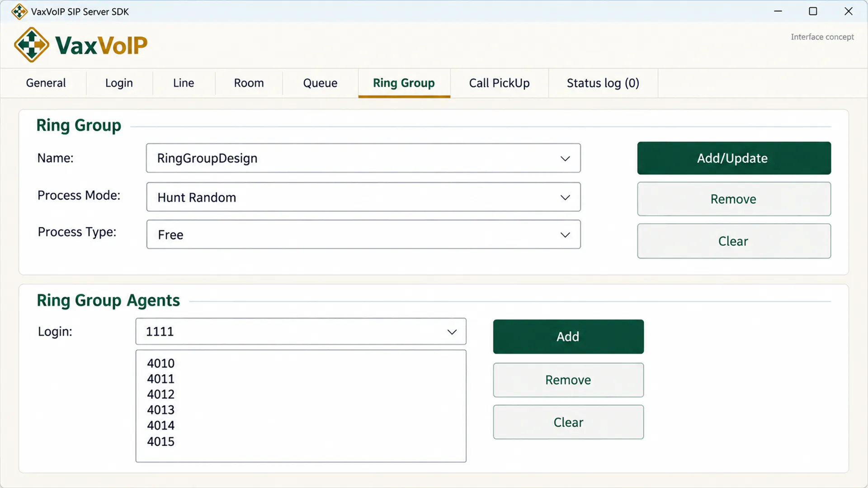Click the RingGroupDesign name field

coord(363,158)
